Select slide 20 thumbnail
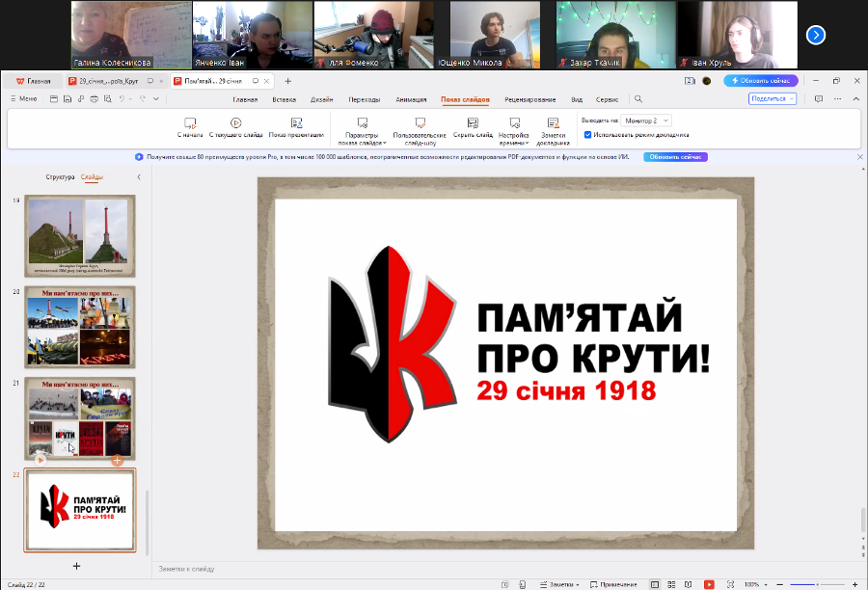This screenshot has height=590, width=868. (x=80, y=327)
